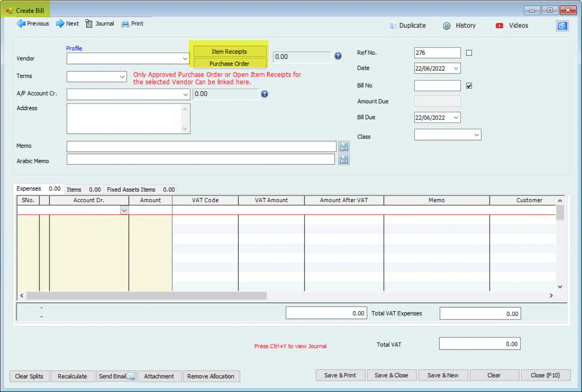This screenshot has width=582, height=392.
Task: Click the grid vertical scroll up arrow
Action: (560, 201)
